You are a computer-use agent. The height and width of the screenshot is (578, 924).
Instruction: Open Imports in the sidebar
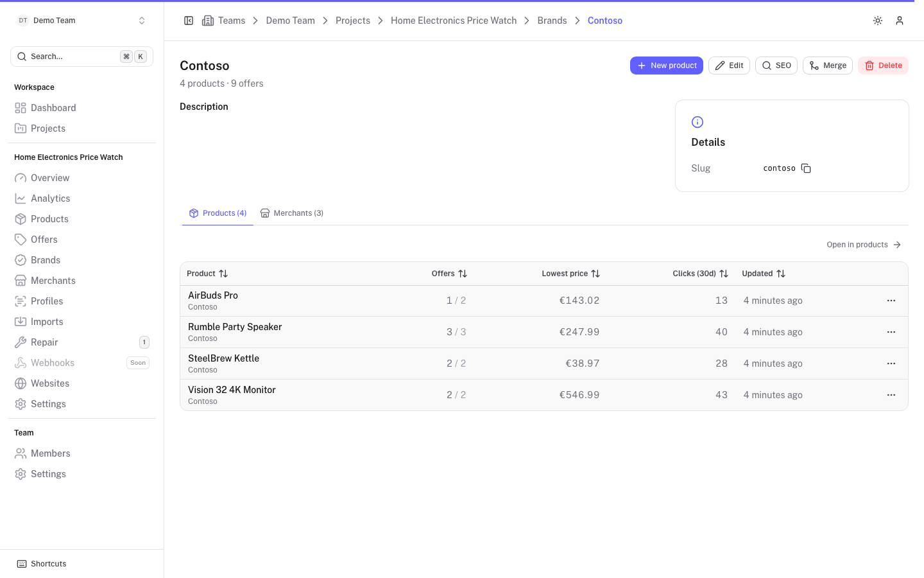tap(81, 322)
